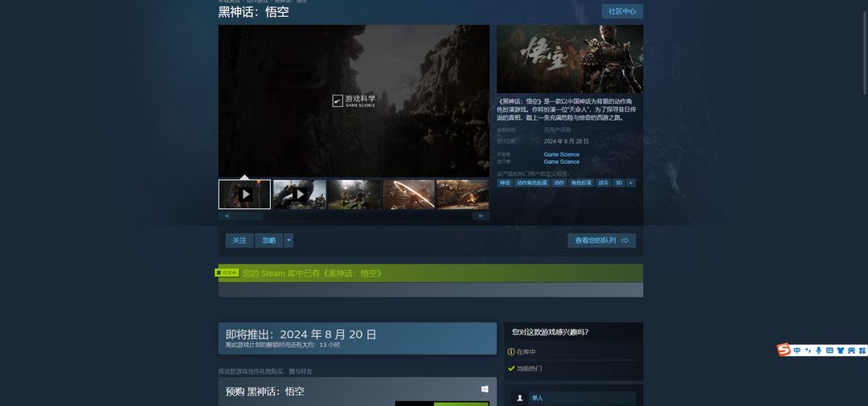This screenshot has height=406, width=868.
Task: Open the toolbox grid icon in Sogou bar
Action: click(862, 351)
